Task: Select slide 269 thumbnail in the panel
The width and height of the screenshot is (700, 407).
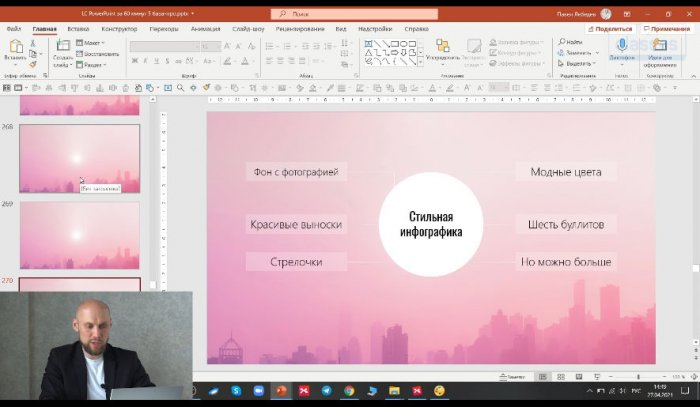Action: click(x=79, y=236)
